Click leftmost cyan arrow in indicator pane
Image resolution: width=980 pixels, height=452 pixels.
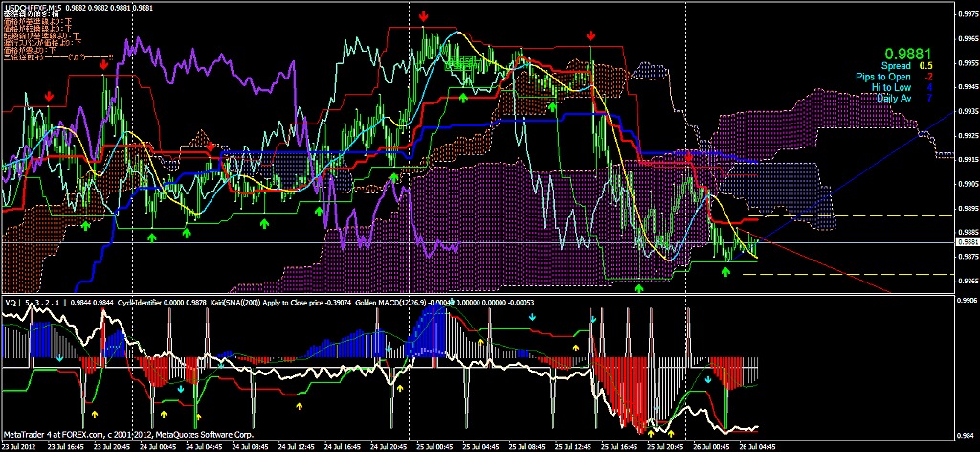59,358
